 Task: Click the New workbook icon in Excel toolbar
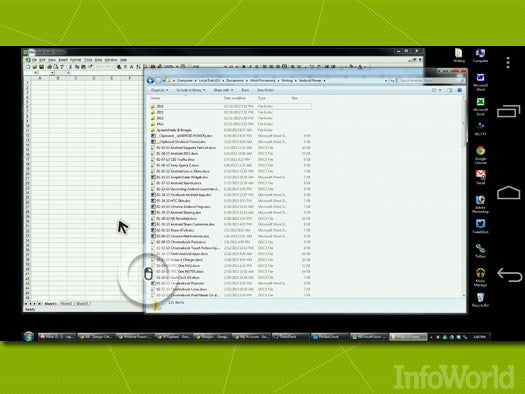pyautogui.click(x=28, y=67)
